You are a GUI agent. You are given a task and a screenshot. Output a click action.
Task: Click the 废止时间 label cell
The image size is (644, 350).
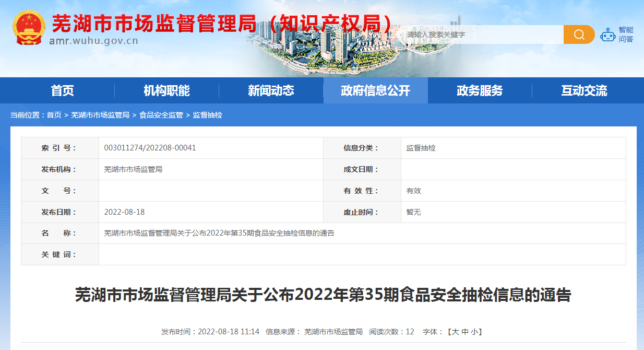(x=362, y=212)
